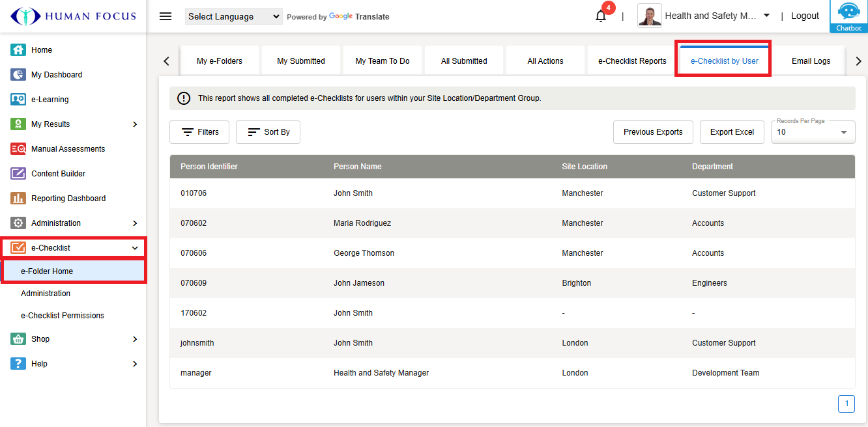Collapse the e-Checklist sidebar section
Image resolution: width=868 pixels, height=427 pixels.
[135, 248]
